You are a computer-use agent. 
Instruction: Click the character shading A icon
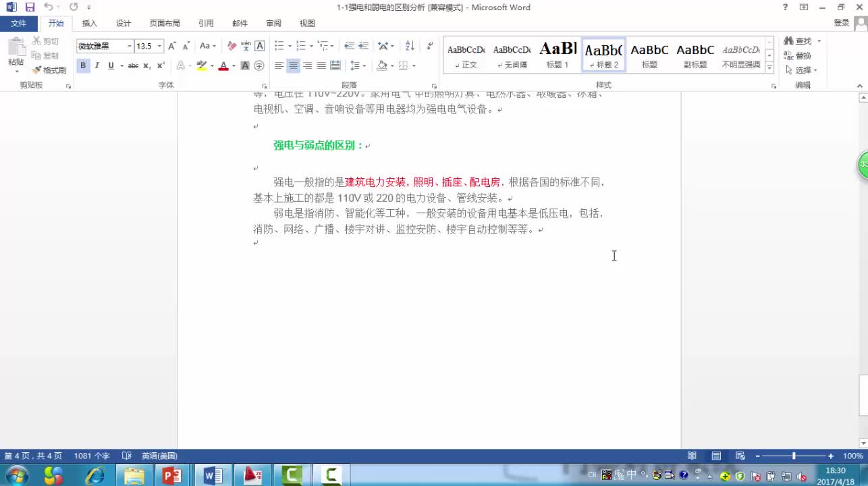tap(245, 65)
